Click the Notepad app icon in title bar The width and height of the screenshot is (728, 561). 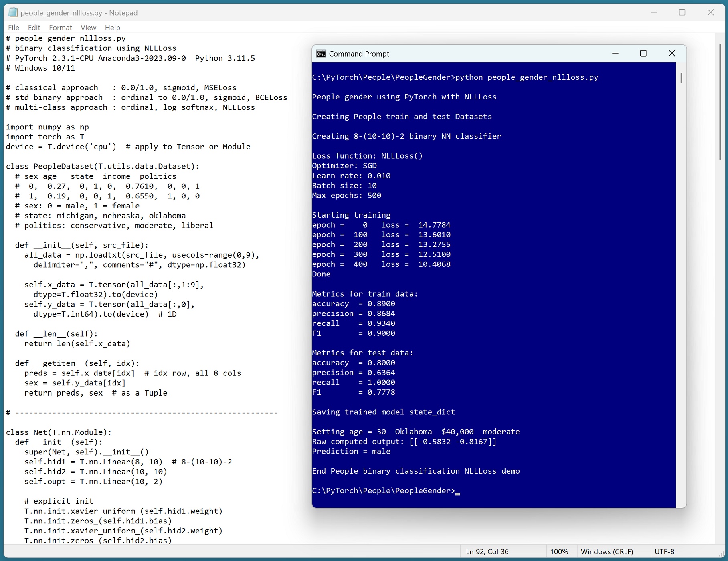pos(13,12)
